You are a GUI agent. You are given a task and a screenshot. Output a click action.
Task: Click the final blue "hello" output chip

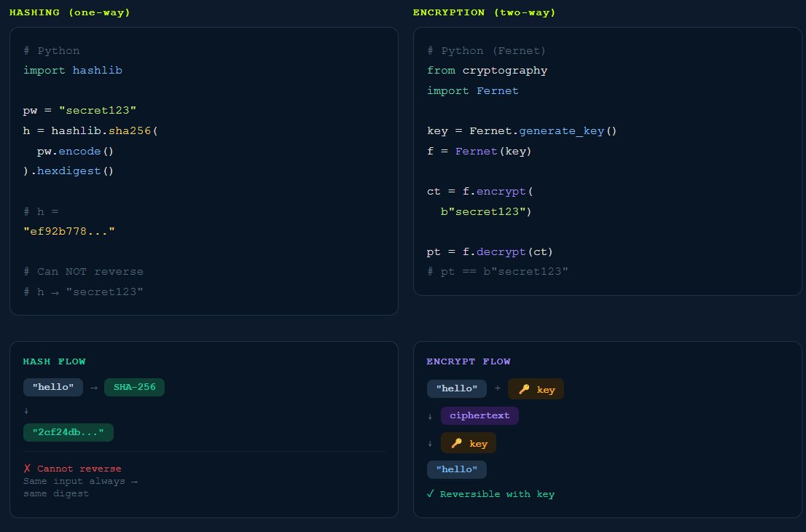(456, 469)
